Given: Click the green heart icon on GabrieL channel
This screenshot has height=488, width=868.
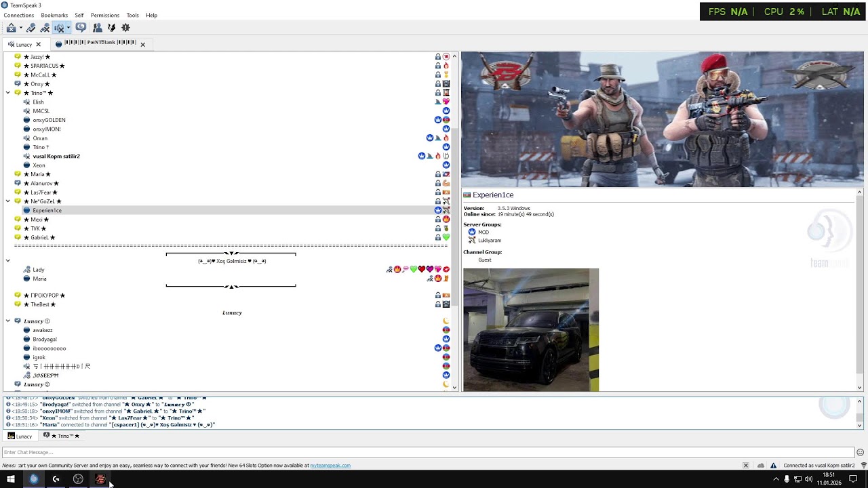Looking at the screenshot, I should coord(446,238).
